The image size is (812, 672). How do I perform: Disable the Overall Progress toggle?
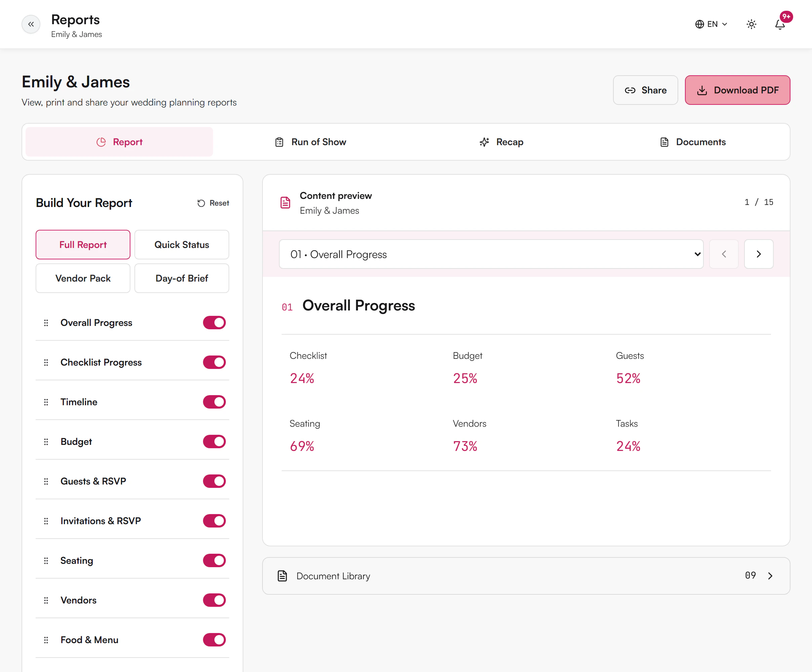214,323
